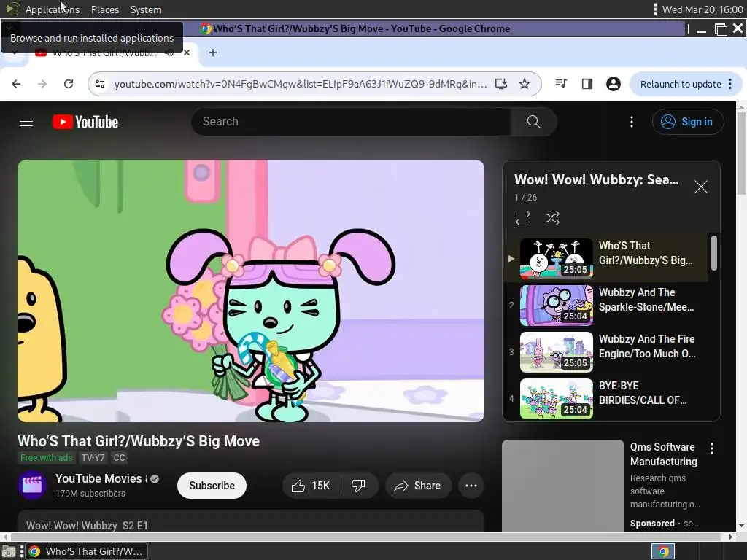Click the playlist title Wow! Wow! Wubbzy
Image resolution: width=747 pixels, height=560 pixels.
(597, 179)
